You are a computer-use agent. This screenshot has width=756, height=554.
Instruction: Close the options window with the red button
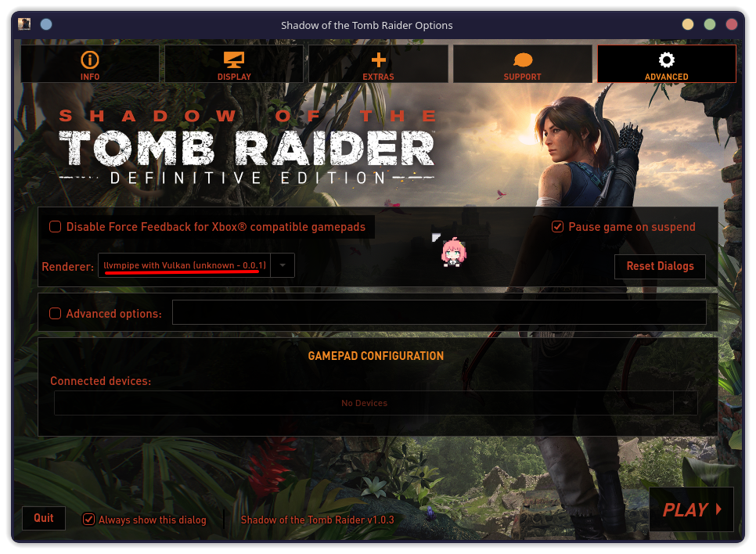[732, 24]
